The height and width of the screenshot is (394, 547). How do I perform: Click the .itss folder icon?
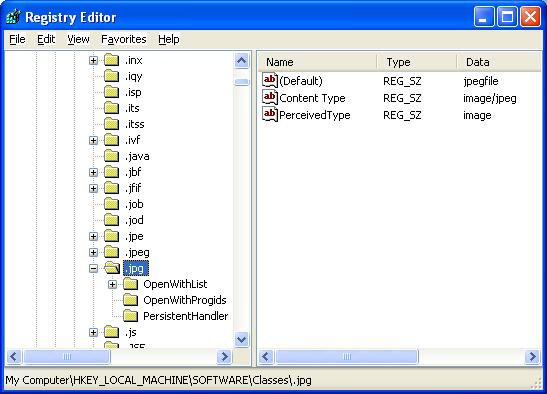[x=111, y=124]
